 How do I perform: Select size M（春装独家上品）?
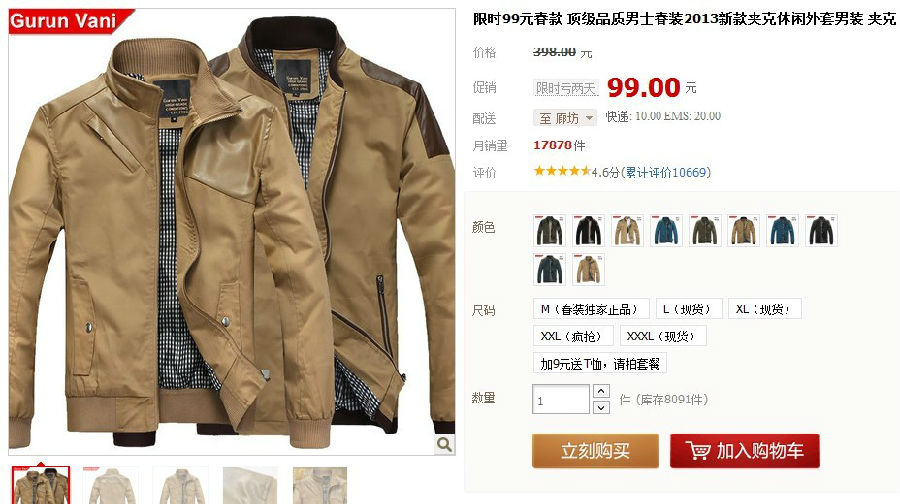[x=591, y=309]
